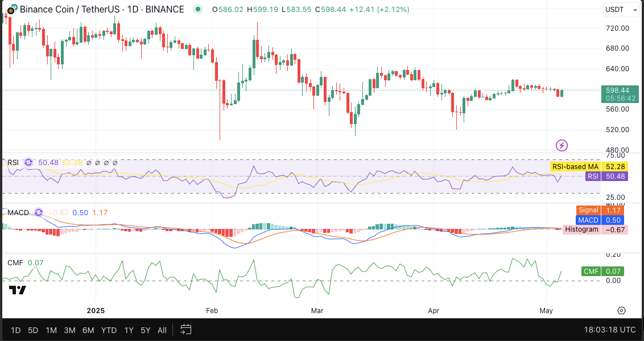
Task: Select the 5Y time range
Action: [x=146, y=330]
